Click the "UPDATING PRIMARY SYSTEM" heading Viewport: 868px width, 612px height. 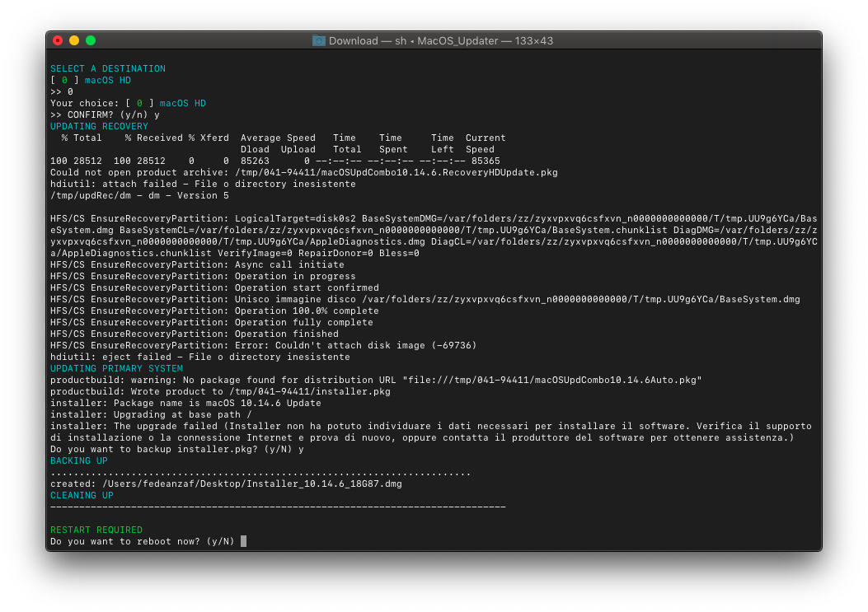click(x=116, y=368)
